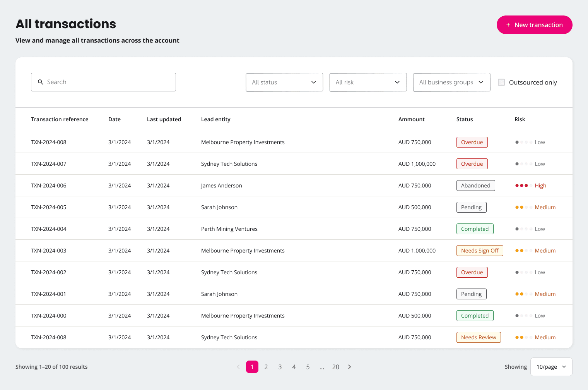The image size is (588, 390).
Task: Focus the Search input field
Action: [x=108, y=82]
